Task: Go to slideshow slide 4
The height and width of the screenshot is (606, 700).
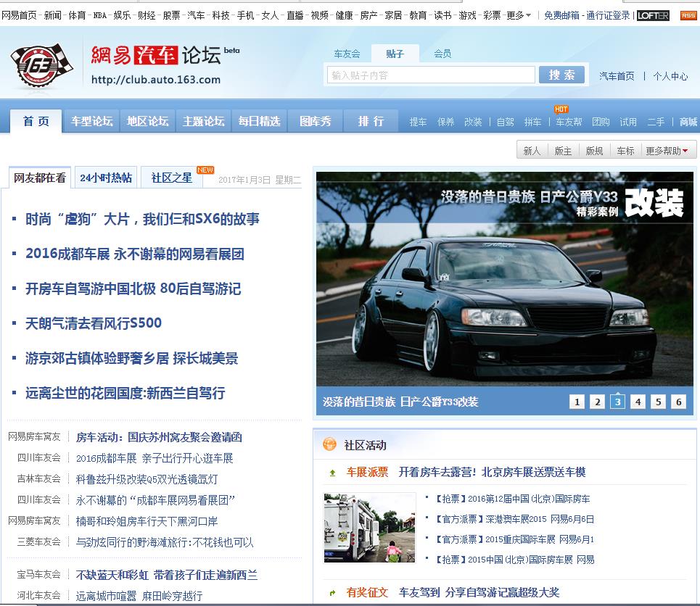Action: (x=638, y=402)
